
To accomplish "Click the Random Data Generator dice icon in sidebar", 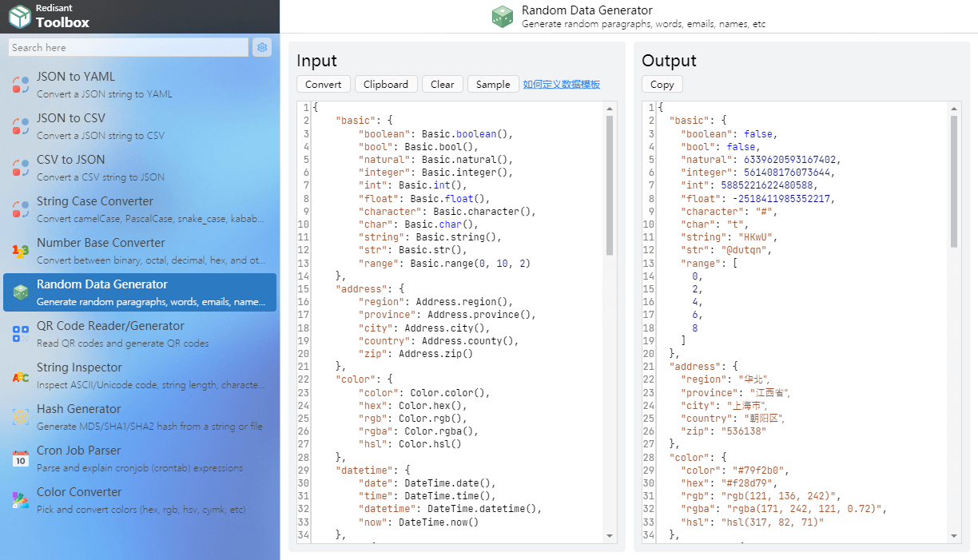I will [x=21, y=292].
